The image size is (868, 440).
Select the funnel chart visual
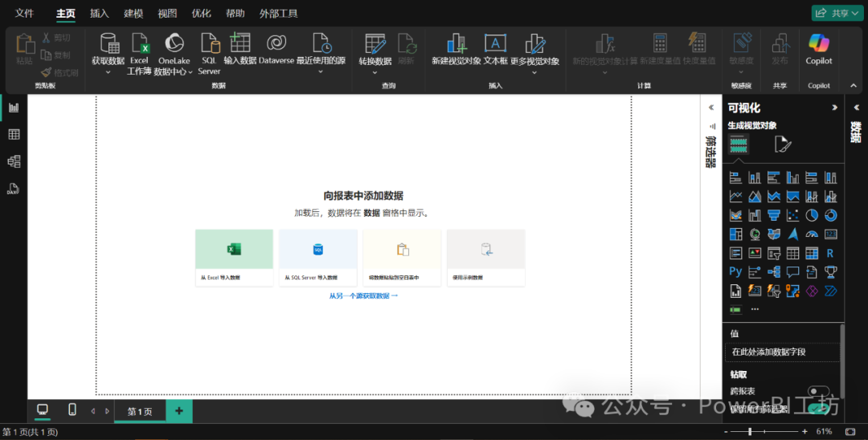774,215
